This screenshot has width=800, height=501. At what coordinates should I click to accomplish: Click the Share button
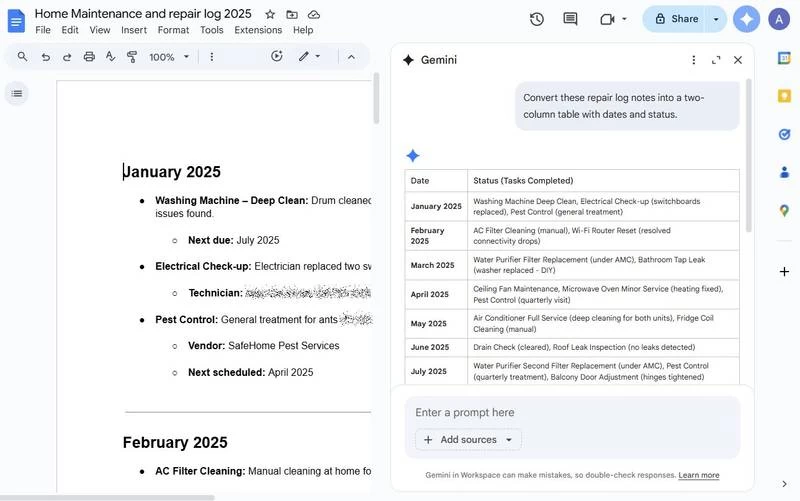[676, 19]
